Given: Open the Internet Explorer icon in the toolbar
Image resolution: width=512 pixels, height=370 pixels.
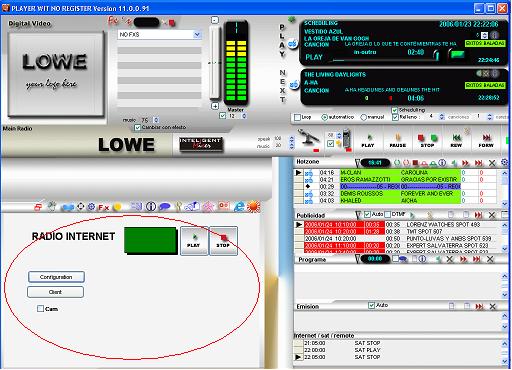Looking at the screenshot, I should 239,207.
